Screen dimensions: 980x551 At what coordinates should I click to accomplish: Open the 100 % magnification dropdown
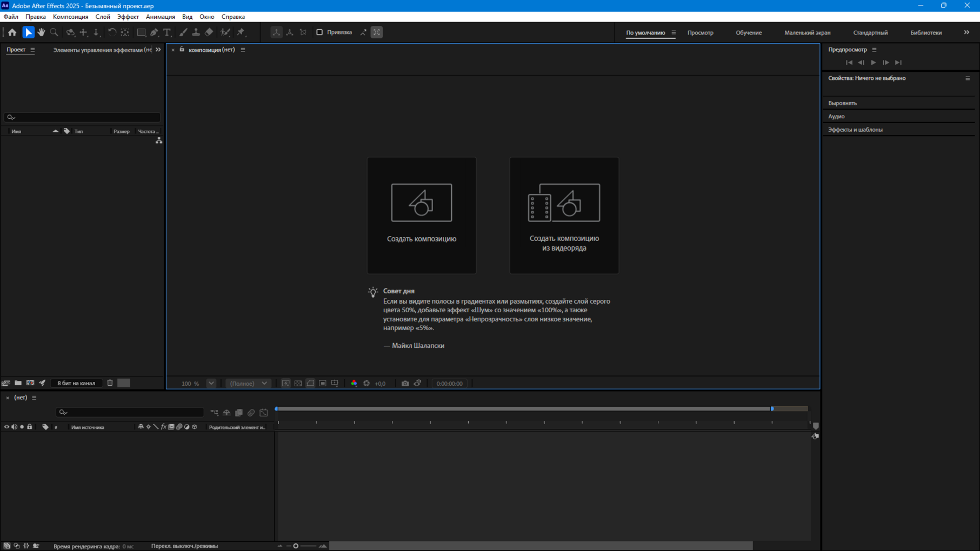tap(211, 384)
